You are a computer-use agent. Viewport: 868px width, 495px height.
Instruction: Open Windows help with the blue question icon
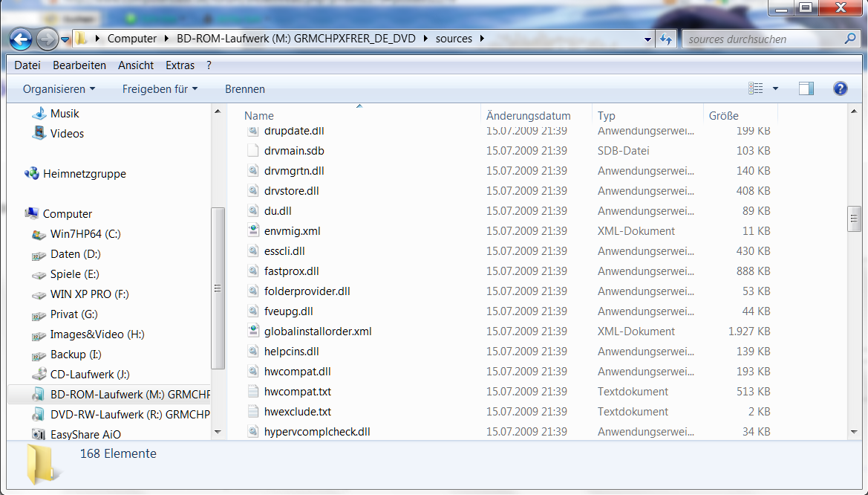[x=840, y=88]
